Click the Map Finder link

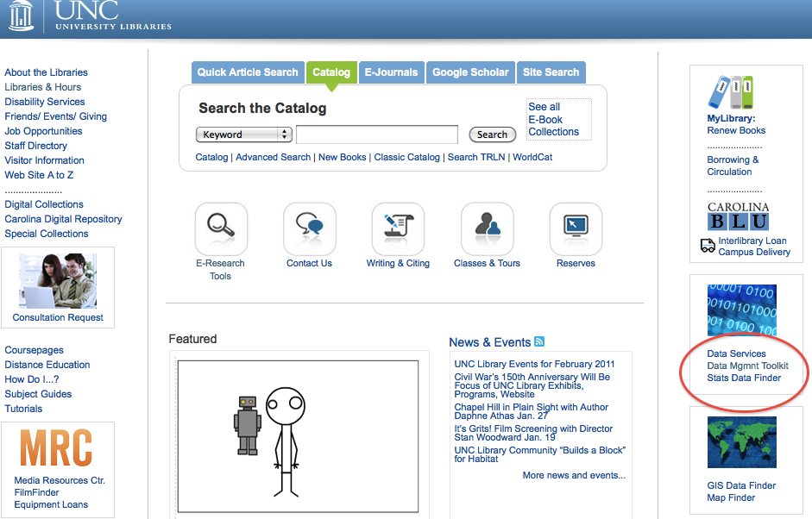pyautogui.click(x=731, y=497)
